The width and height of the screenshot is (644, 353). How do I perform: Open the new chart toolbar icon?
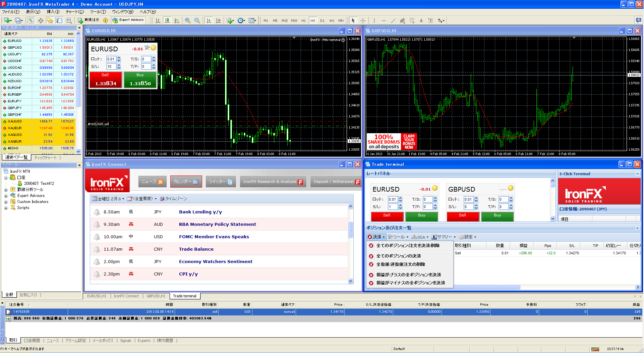tap(7, 20)
